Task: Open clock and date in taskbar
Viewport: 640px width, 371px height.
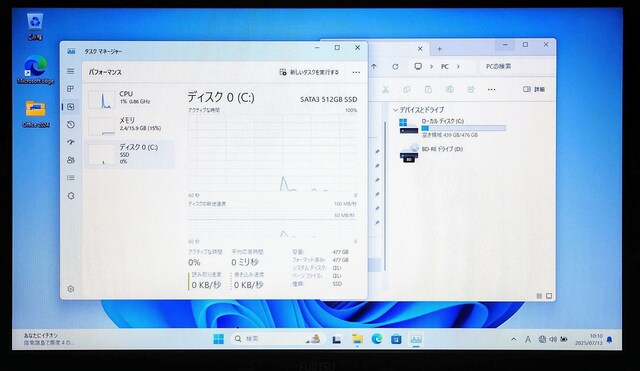Action: pos(589,339)
